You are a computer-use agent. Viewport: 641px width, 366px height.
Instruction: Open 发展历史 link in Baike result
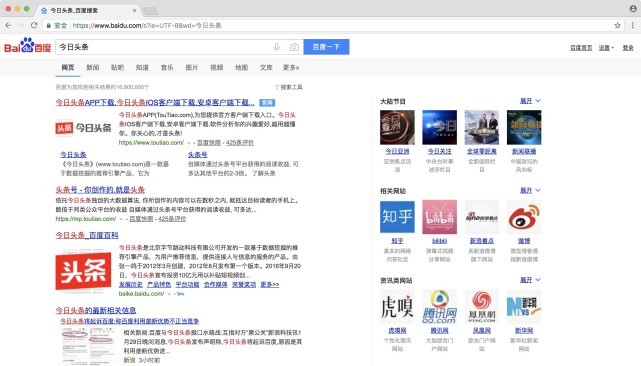coord(131,285)
